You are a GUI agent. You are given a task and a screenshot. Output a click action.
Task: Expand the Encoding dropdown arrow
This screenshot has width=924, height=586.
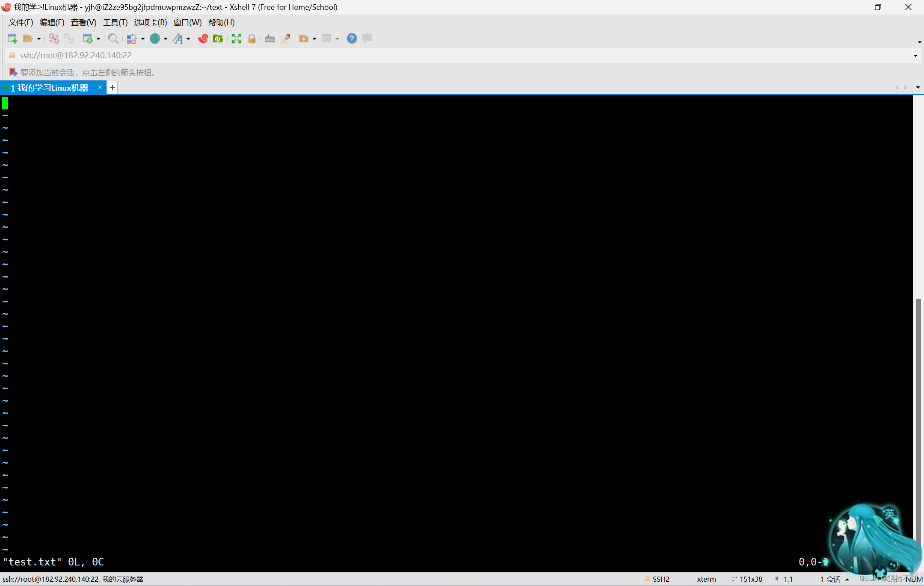[x=166, y=39]
